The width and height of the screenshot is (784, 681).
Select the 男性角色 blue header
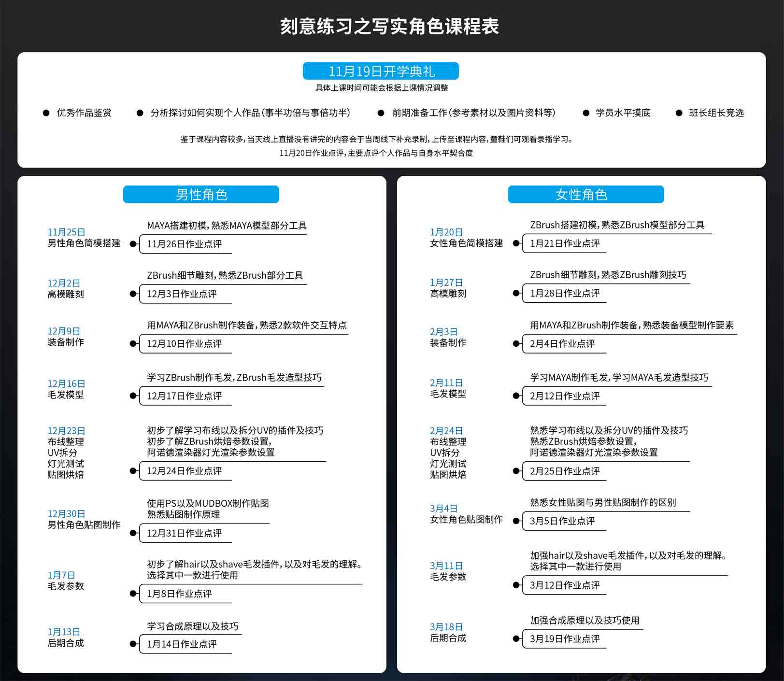coord(201,194)
